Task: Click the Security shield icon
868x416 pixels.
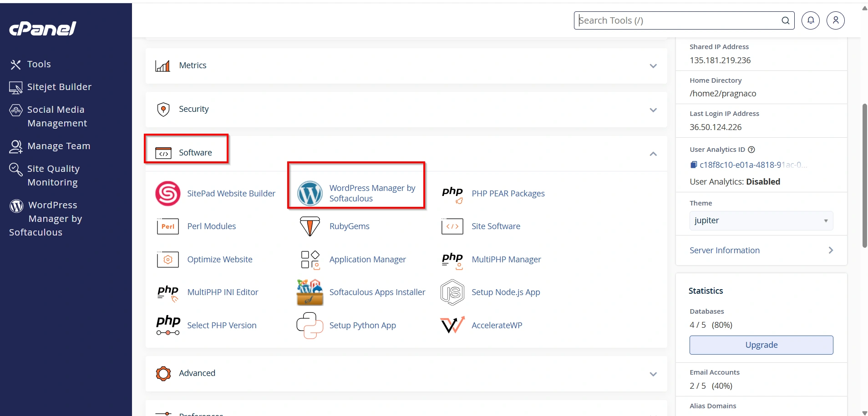Action: coord(163,110)
